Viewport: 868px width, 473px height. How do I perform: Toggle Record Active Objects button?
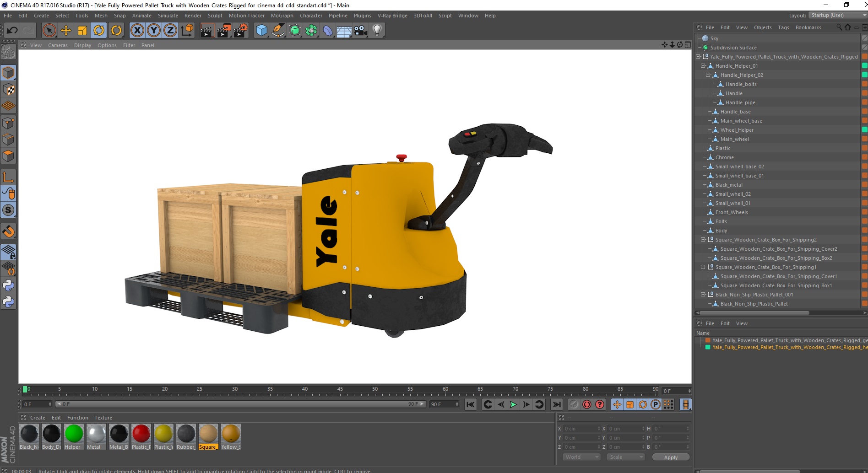574,404
